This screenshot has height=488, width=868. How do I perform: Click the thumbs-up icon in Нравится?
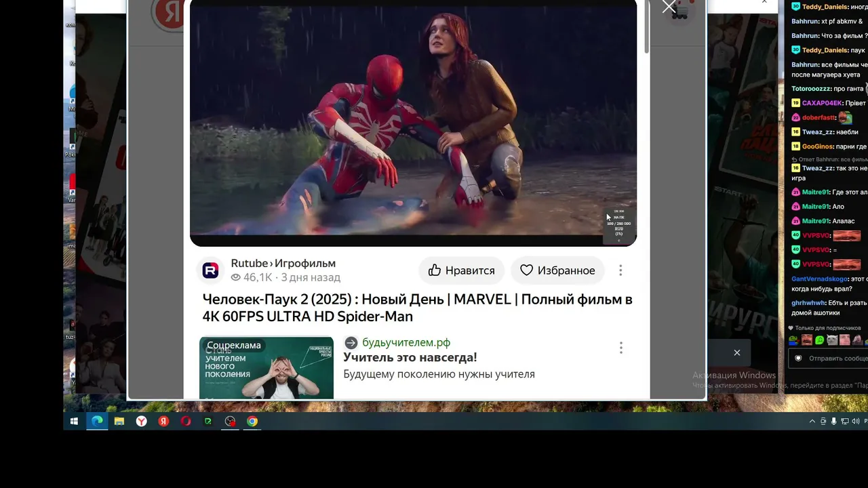click(x=435, y=270)
